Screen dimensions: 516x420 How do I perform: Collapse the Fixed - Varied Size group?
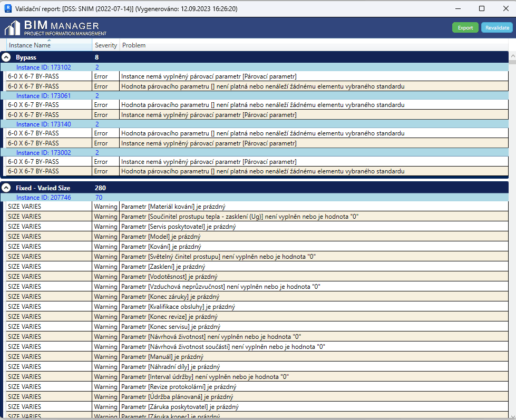6,188
